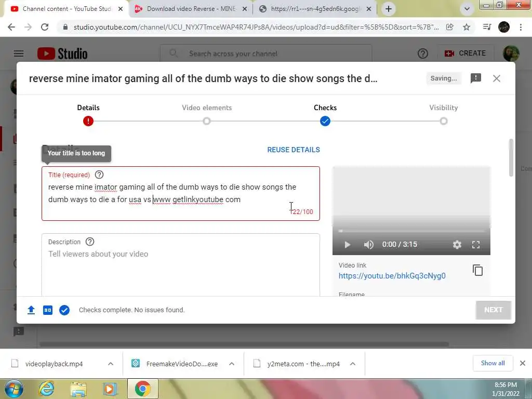Open Internet Explorer from taskbar

(x=46, y=389)
